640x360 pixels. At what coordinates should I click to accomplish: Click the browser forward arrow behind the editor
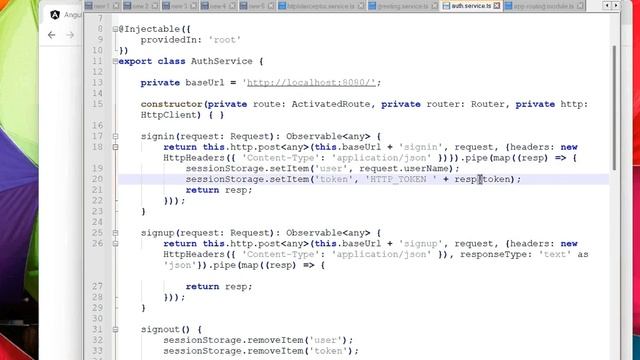pyautogui.click(x=70, y=35)
